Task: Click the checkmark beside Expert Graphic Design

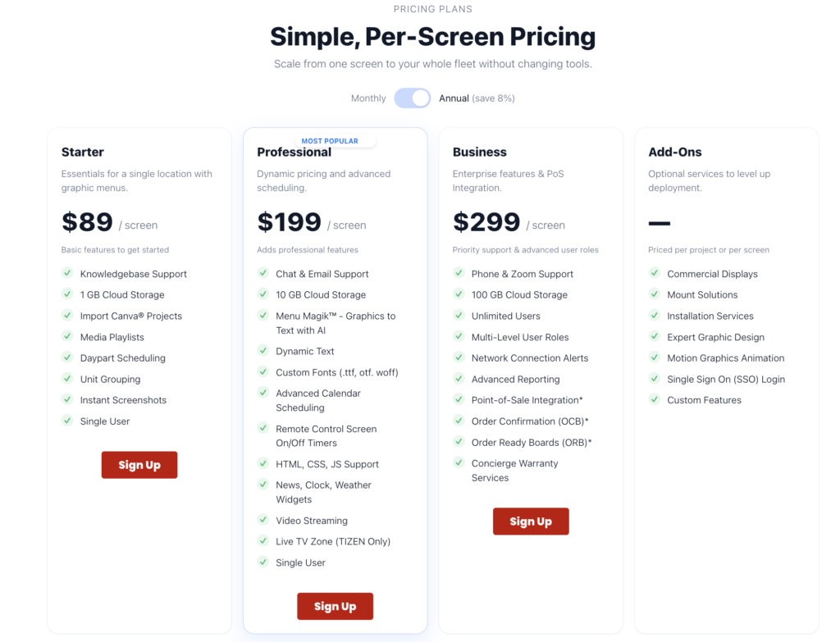Action: click(x=654, y=337)
